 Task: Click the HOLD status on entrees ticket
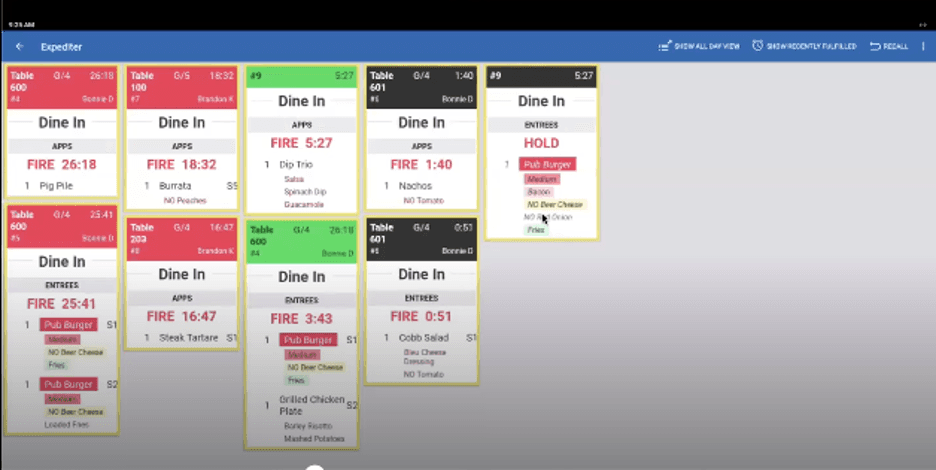coord(541,143)
